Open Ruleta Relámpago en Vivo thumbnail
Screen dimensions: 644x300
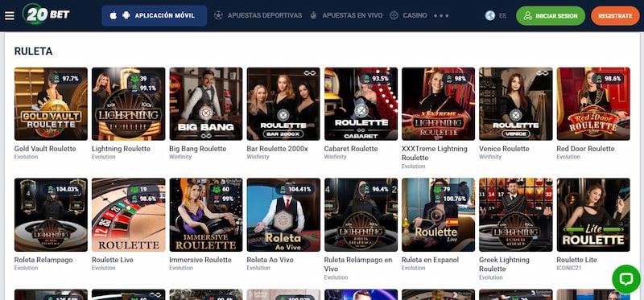point(361,215)
